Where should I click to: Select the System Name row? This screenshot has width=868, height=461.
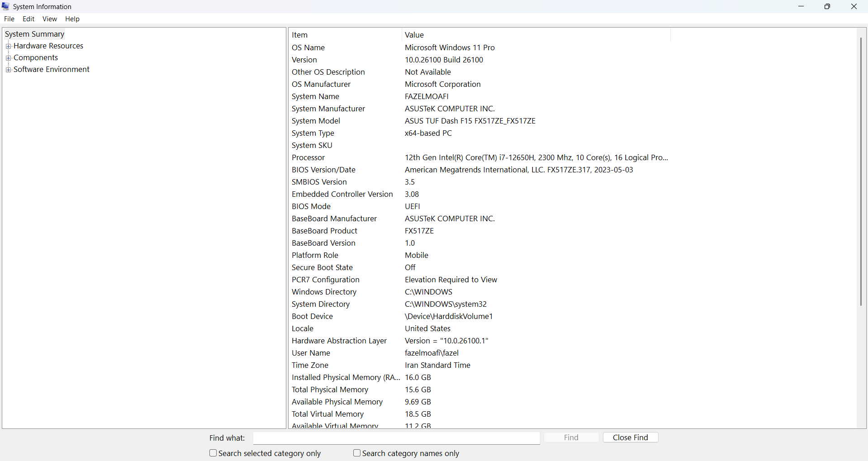point(479,96)
